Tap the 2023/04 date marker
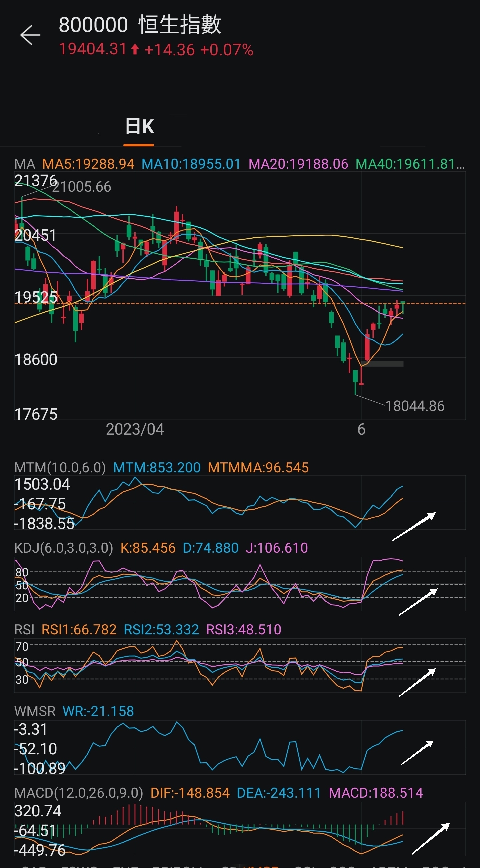The width and height of the screenshot is (480, 868). tap(135, 430)
